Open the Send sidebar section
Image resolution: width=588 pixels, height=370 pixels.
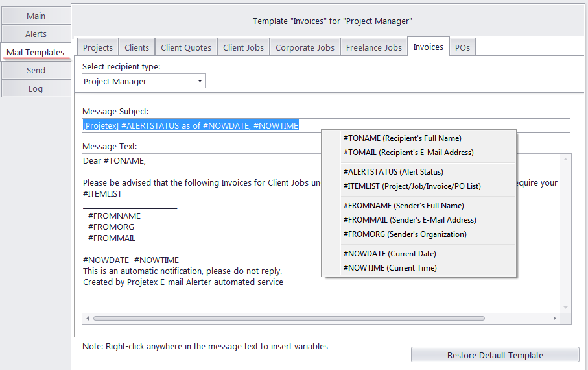click(x=36, y=70)
